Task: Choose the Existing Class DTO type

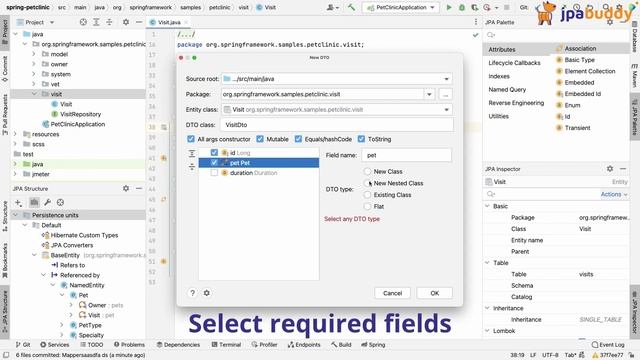Action: click(367, 195)
